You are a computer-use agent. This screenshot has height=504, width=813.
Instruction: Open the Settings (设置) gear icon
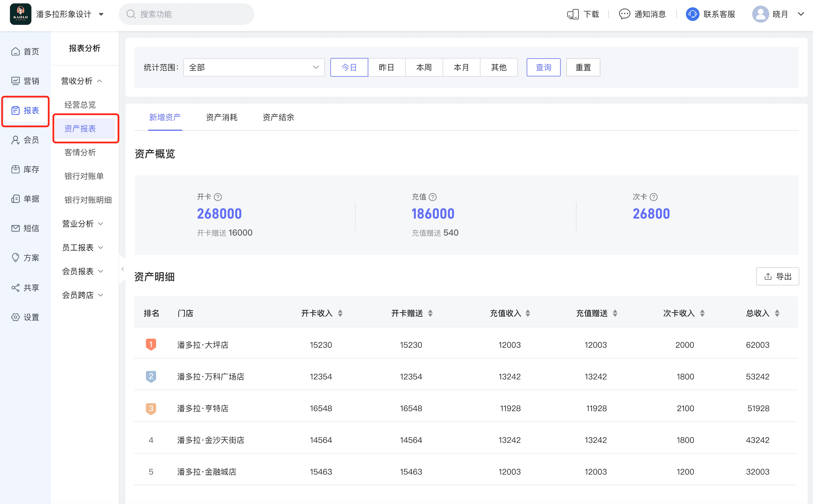(15, 317)
